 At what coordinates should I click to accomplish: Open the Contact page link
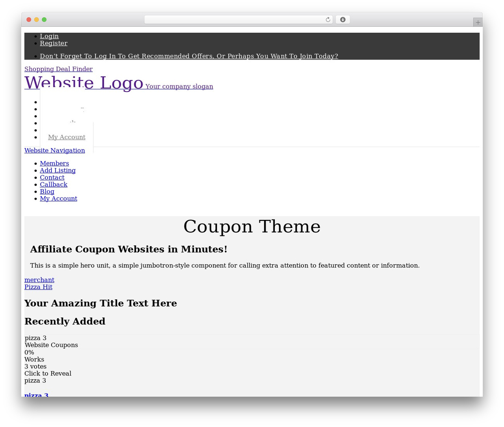point(52,178)
